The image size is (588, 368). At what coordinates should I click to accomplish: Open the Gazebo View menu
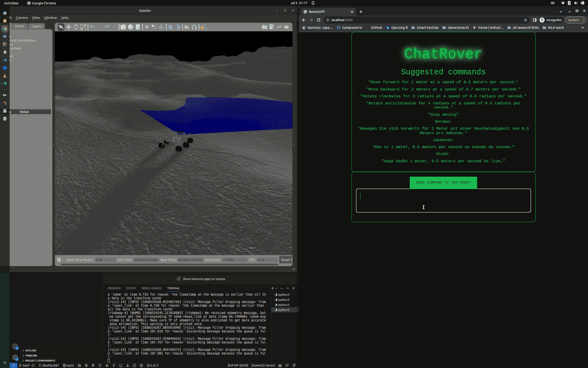click(x=36, y=17)
